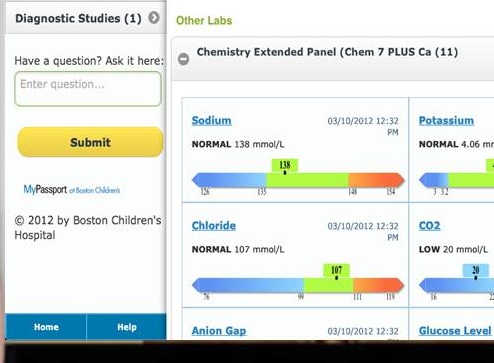The image size is (494, 363).
Task: Click the sodium 138 value marker
Action: tap(285, 166)
